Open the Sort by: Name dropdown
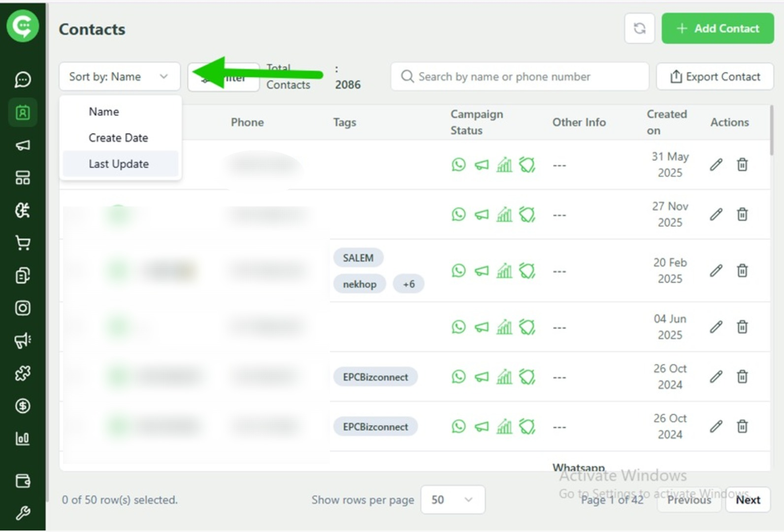This screenshot has height=532, width=784. 120,76
